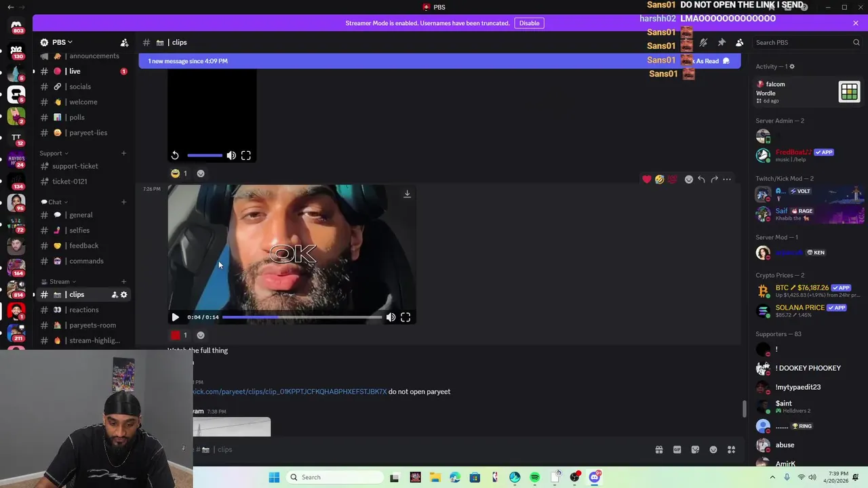This screenshot has height=488, width=868.
Task: Mute the OK video audio
Action: click(391, 317)
